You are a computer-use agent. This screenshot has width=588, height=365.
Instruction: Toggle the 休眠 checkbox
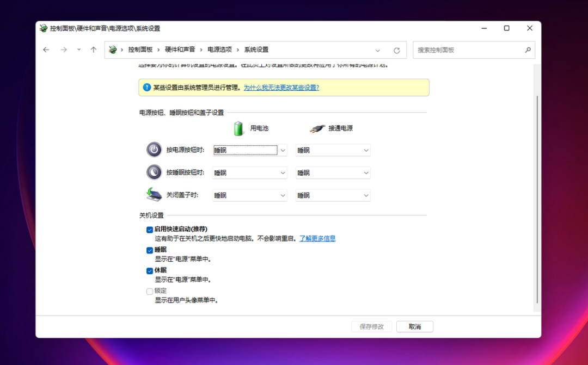click(x=150, y=270)
